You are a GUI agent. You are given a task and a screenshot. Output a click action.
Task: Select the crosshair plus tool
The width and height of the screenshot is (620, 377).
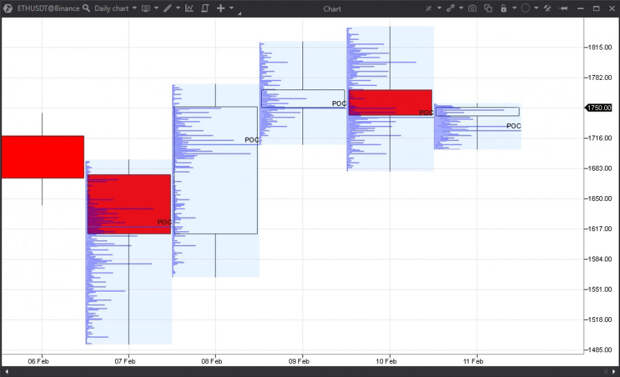221,8
